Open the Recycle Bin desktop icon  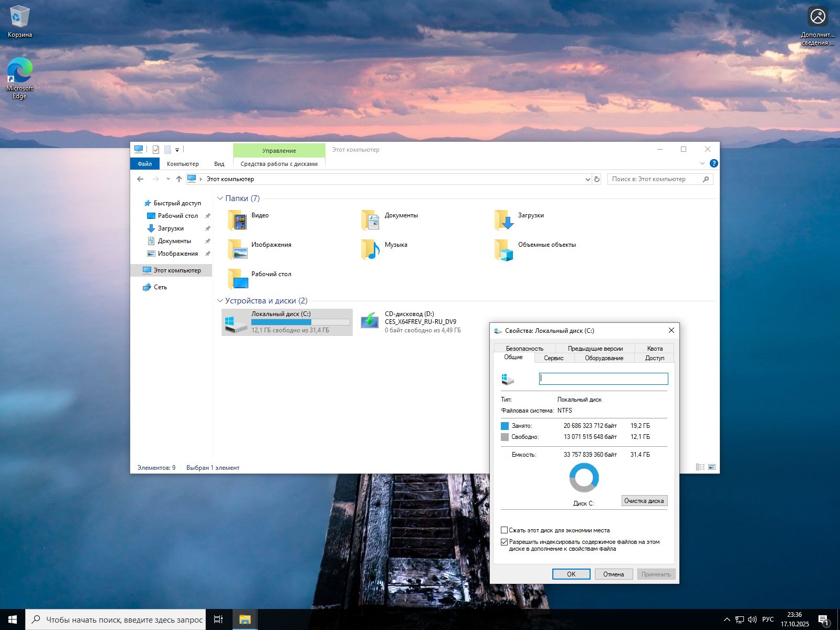point(19,17)
